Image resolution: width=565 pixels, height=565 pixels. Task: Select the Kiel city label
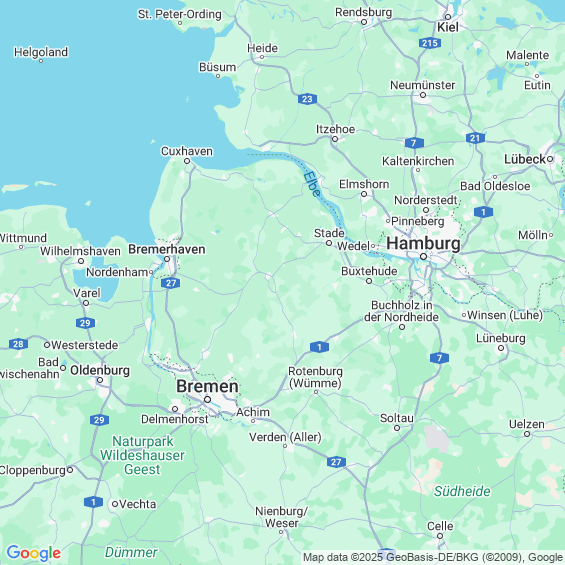tap(448, 27)
